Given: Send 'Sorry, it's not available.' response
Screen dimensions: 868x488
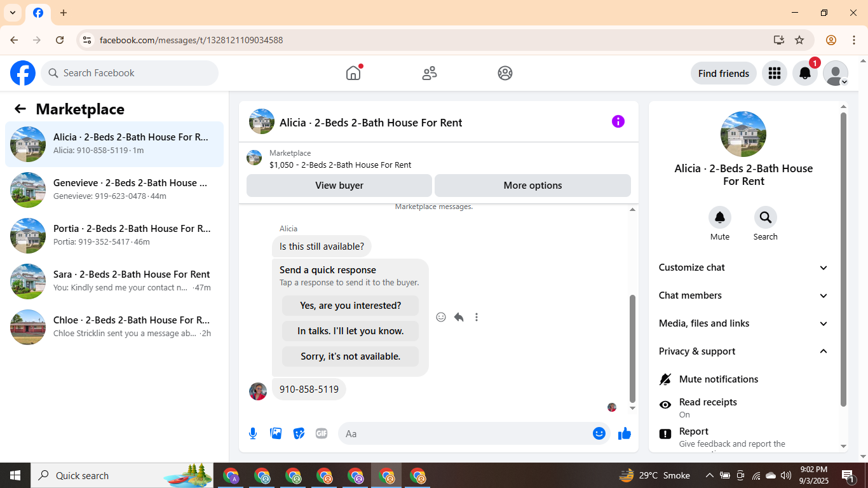Looking at the screenshot, I should pos(351,356).
